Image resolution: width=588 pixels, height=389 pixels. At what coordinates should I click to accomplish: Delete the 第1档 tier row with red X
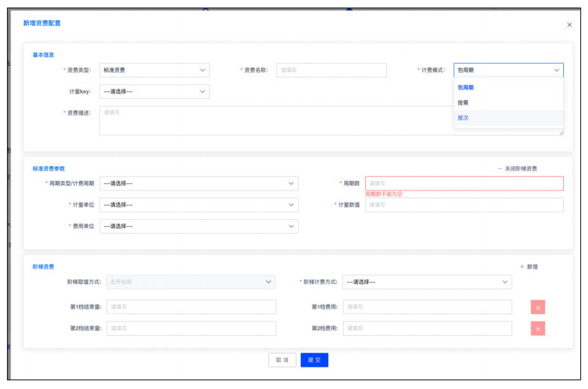click(x=538, y=307)
